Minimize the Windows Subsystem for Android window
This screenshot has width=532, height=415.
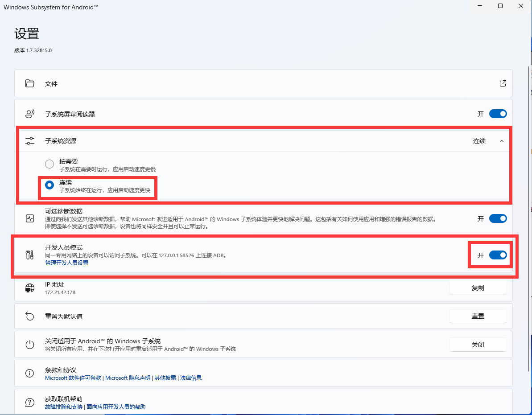480,6
